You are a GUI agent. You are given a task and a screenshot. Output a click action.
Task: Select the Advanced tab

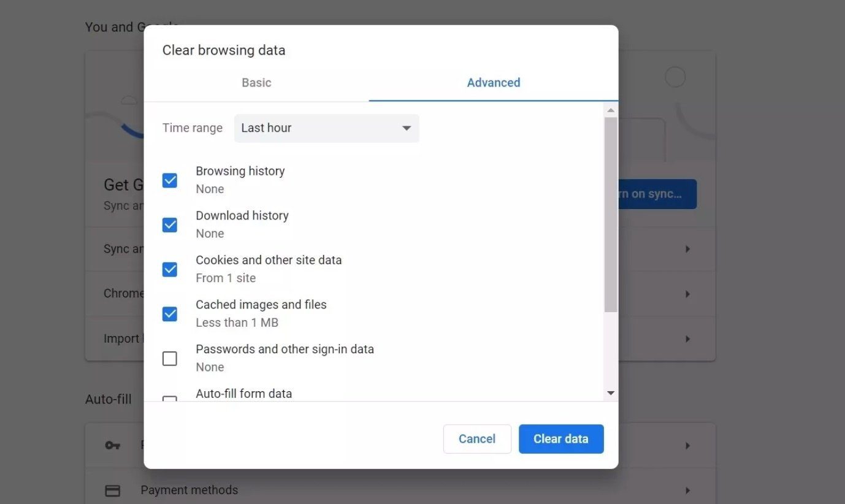[x=494, y=83]
